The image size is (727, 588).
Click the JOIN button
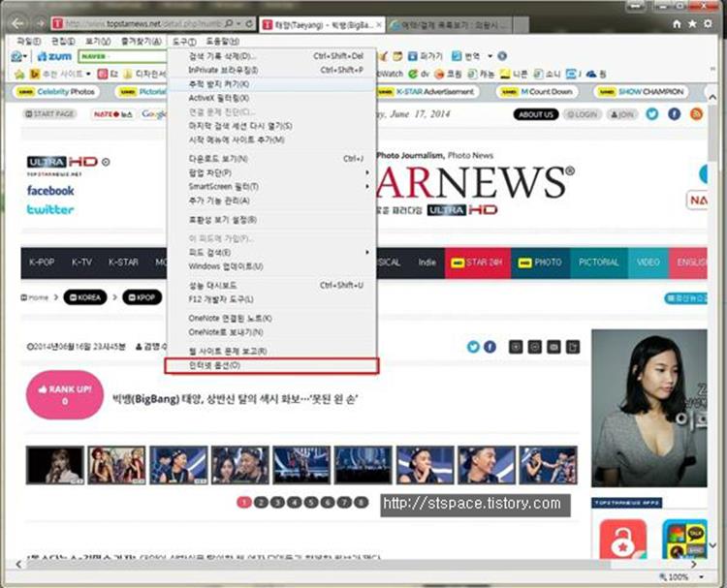[x=622, y=114]
